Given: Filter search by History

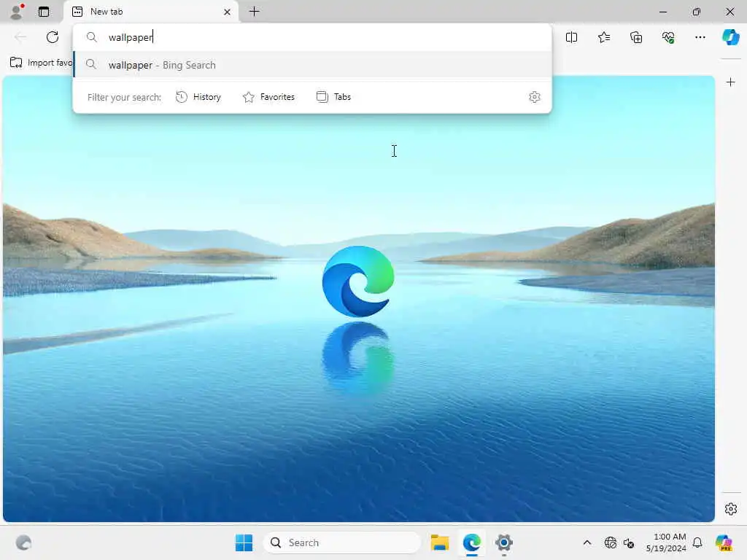Looking at the screenshot, I should 198,97.
